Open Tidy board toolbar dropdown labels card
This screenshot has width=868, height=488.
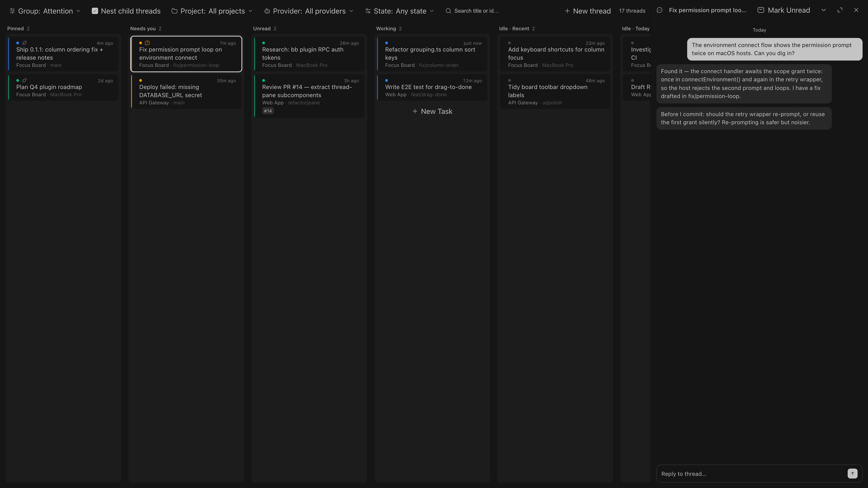pos(555,91)
